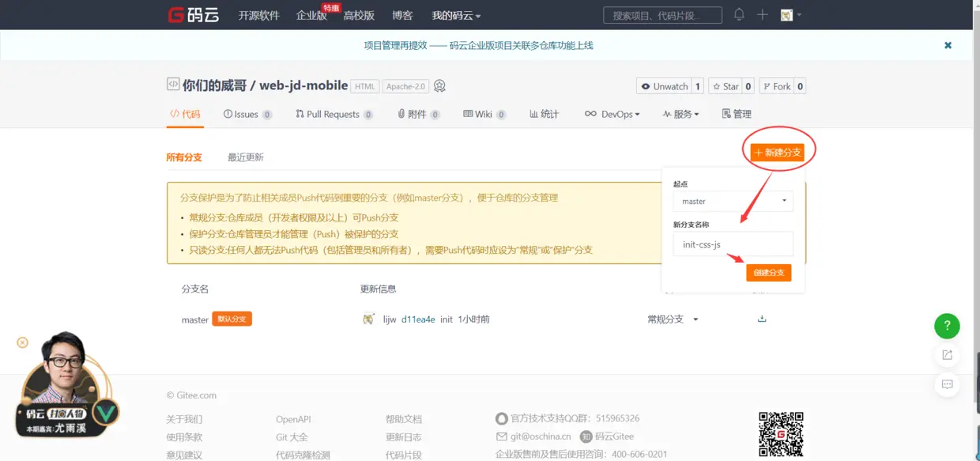
Task: Open Git 大全 footer link
Action: tap(292, 437)
